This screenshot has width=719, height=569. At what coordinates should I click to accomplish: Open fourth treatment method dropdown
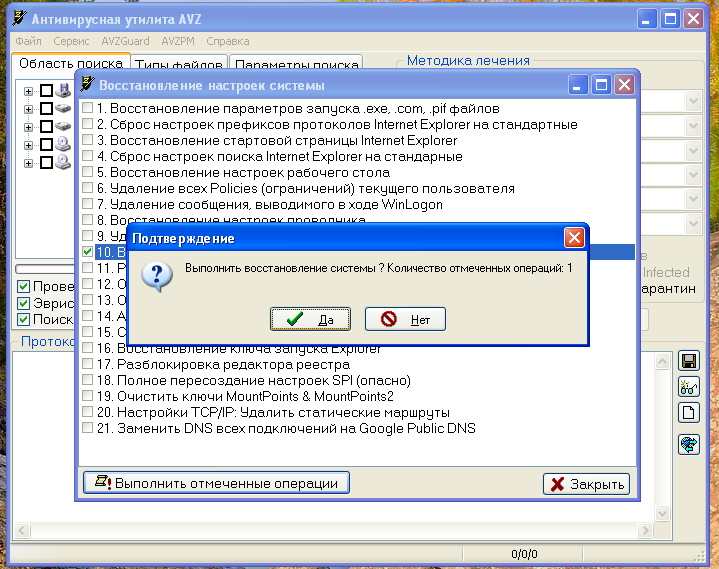coord(693,175)
